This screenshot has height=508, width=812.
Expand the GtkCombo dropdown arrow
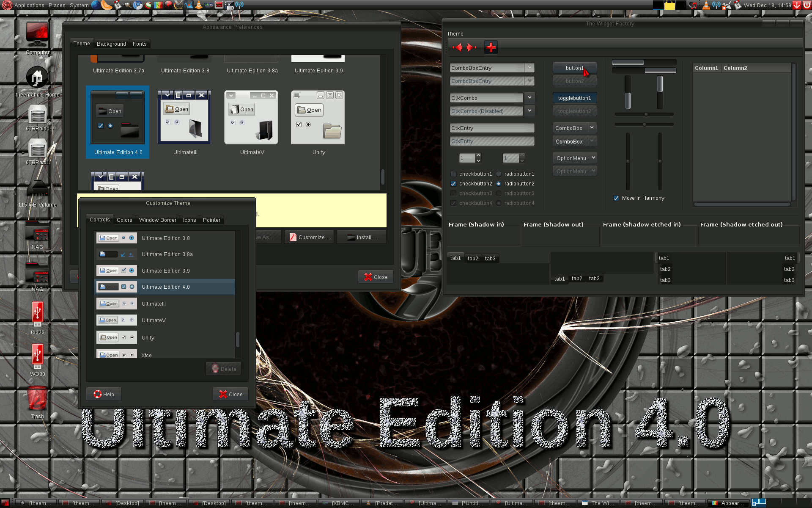tap(529, 98)
